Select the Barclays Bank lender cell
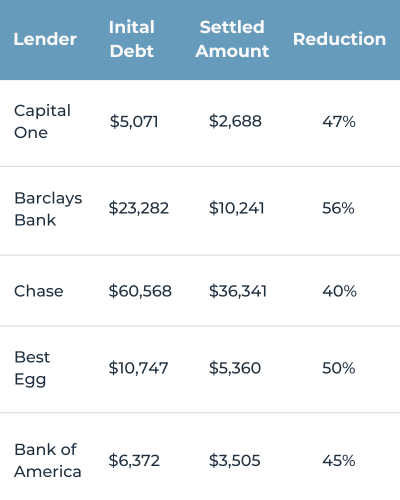400x500 pixels. 48,209
